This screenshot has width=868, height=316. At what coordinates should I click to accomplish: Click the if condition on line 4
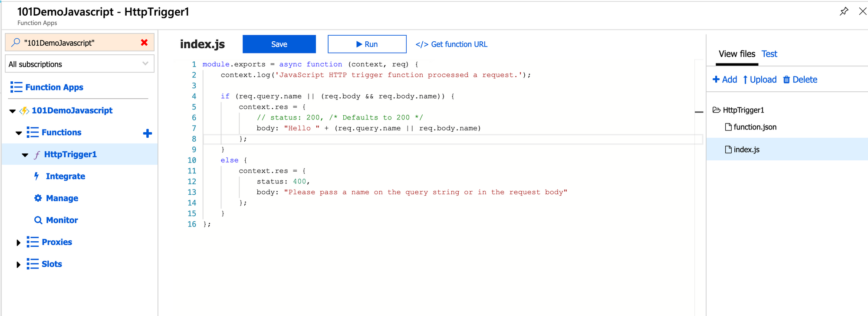point(337,96)
